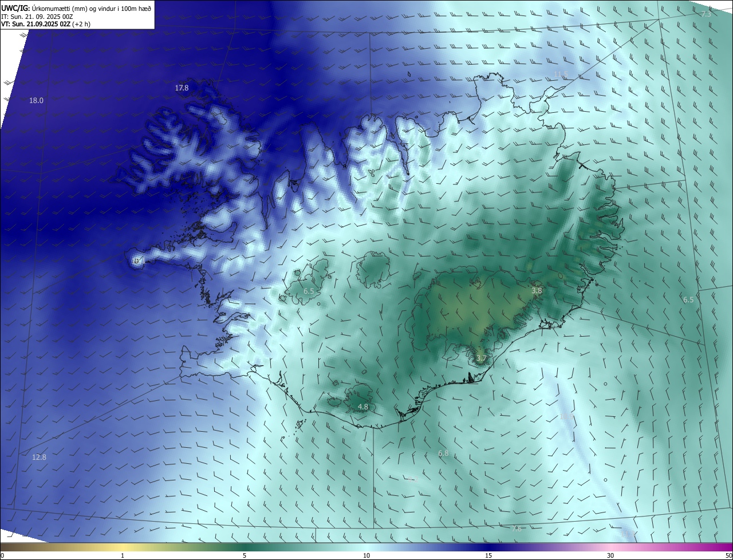Click the 'VT: Sun. 21.09.2025 02Z (+2 h)' line
This screenshot has width=733, height=560.
point(46,24)
